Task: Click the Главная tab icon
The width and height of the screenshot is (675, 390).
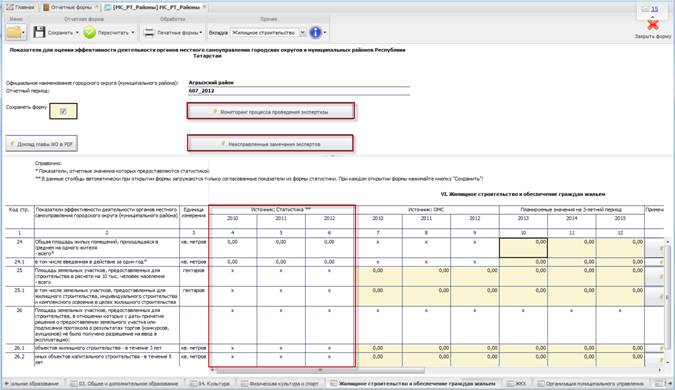Action: tap(9, 7)
